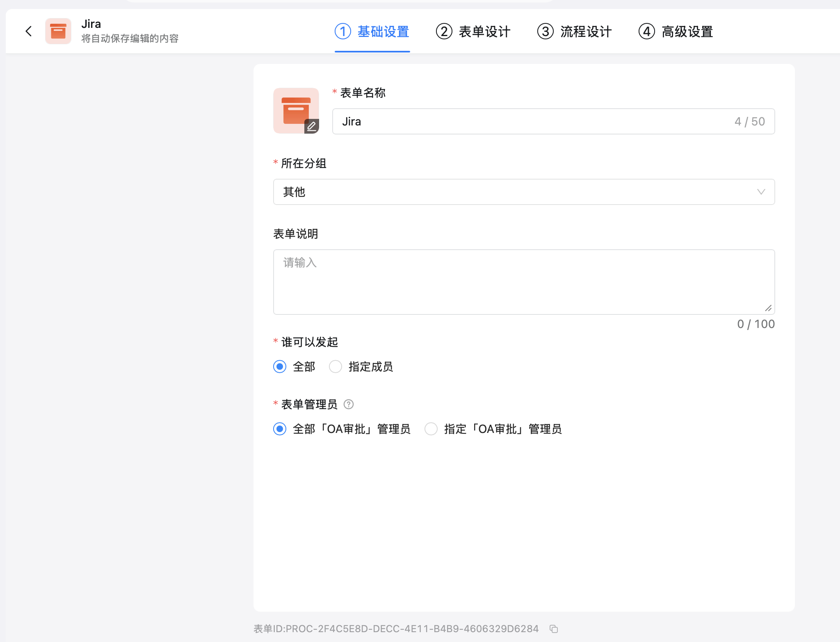Click the help icon beside 表单管理员

(349, 404)
